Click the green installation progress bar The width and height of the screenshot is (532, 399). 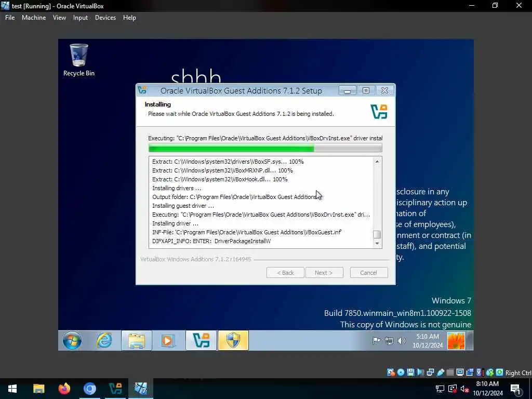coord(265,148)
